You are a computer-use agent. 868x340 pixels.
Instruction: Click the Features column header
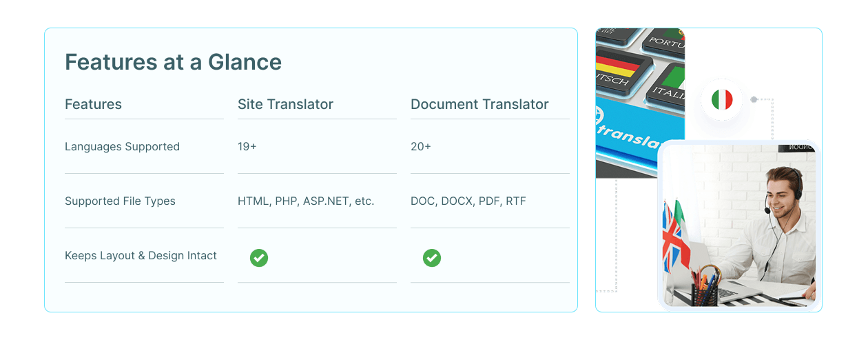click(x=93, y=105)
